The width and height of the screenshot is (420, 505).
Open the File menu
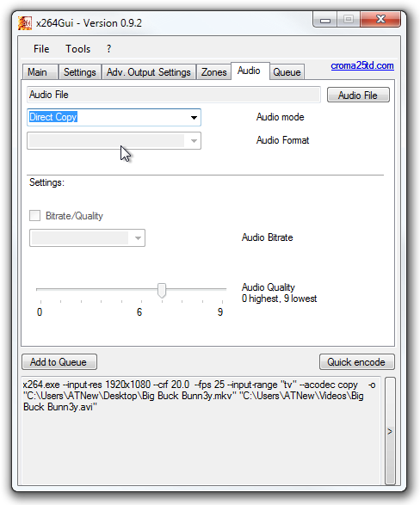click(41, 49)
